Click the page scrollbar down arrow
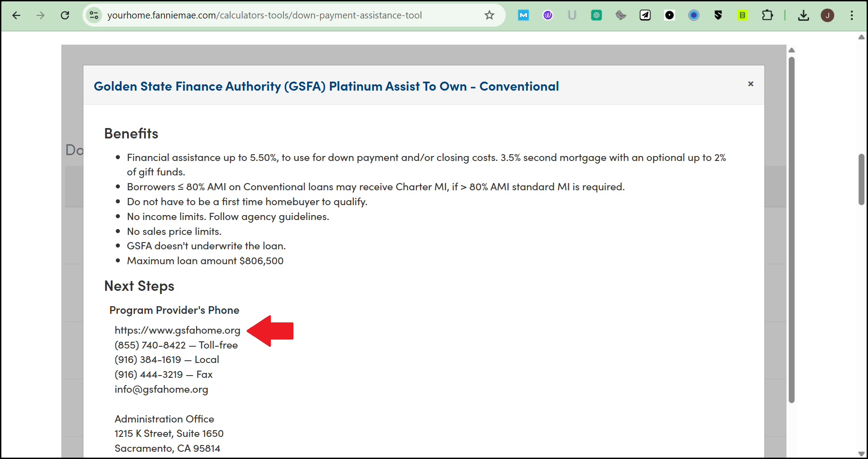Viewport: 868px width, 459px height. point(861,454)
